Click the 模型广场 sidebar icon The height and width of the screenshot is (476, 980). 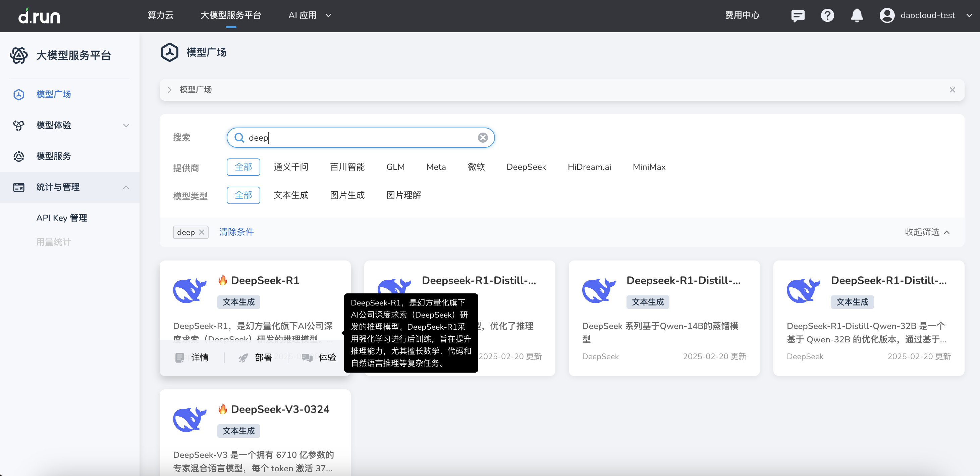(x=19, y=94)
